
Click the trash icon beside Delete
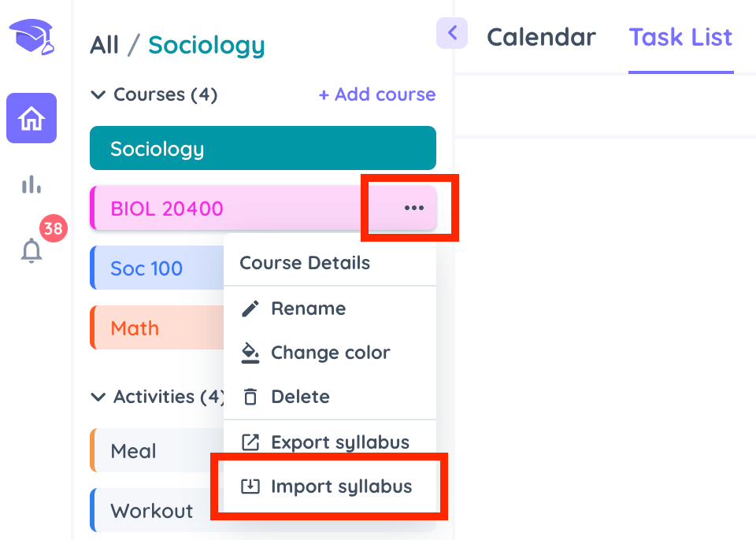pos(250,397)
